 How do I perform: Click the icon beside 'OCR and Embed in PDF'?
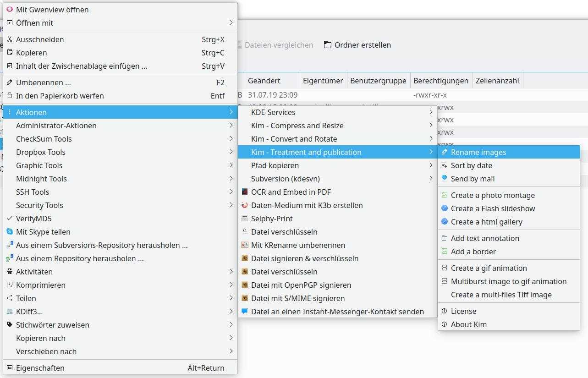[245, 192]
